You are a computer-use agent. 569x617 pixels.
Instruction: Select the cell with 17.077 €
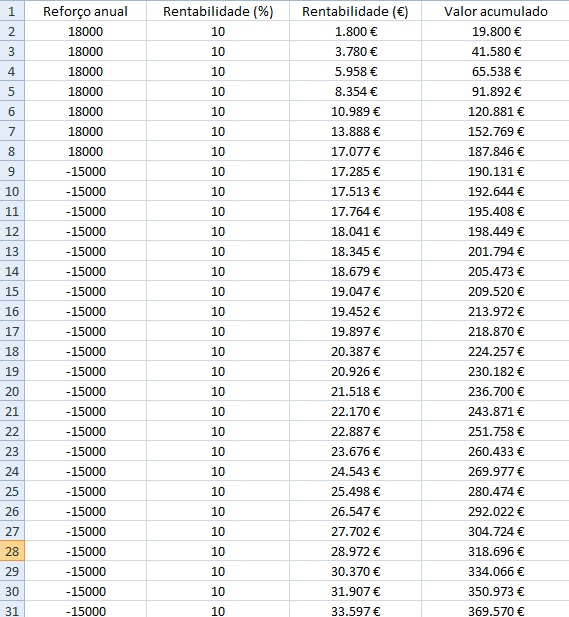pos(355,151)
